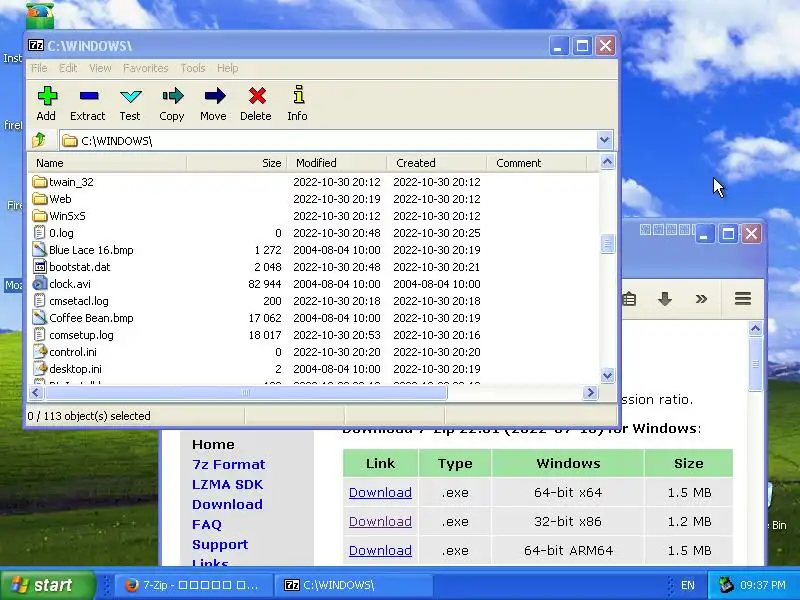The height and width of the screenshot is (600, 800).
Task: Click the horizontal scroll-left arrow
Action: click(35, 392)
